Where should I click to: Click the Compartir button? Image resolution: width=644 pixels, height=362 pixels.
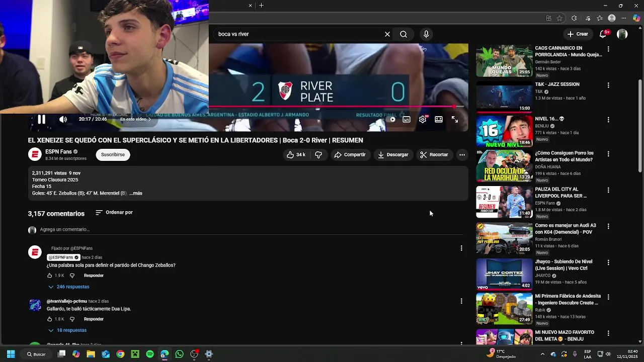pos(350,155)
